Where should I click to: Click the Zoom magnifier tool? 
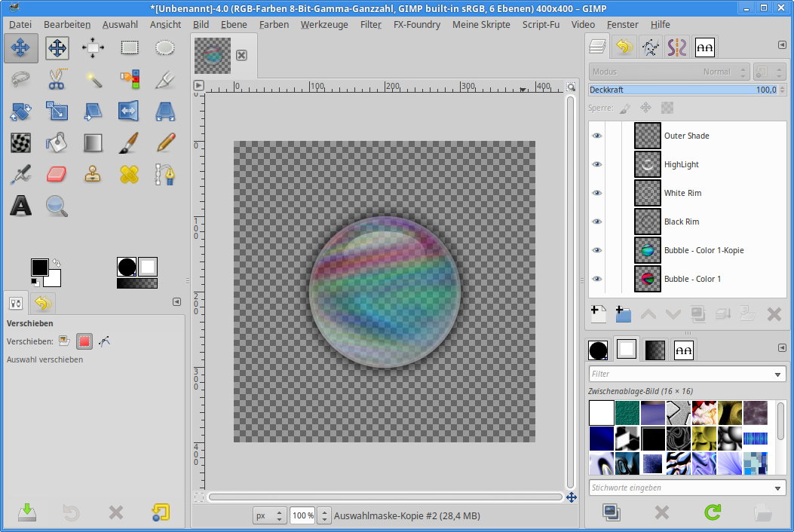[57, 205]
